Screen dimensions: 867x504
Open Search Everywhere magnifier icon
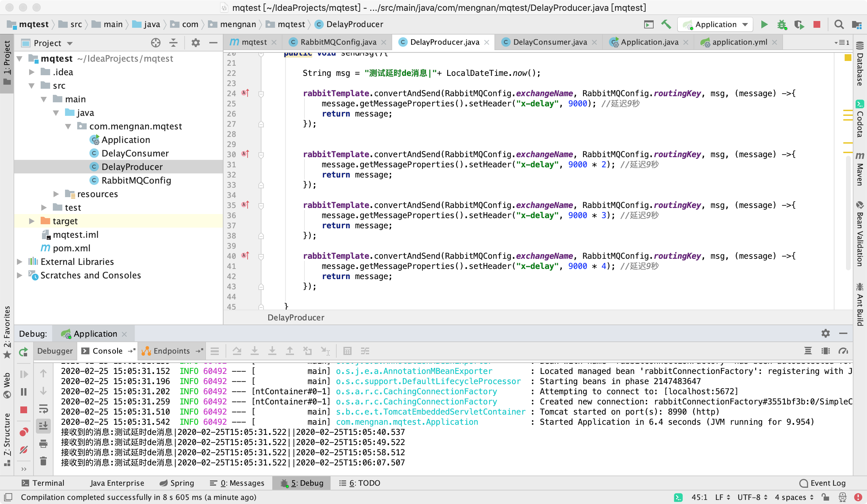click(839, 24)
